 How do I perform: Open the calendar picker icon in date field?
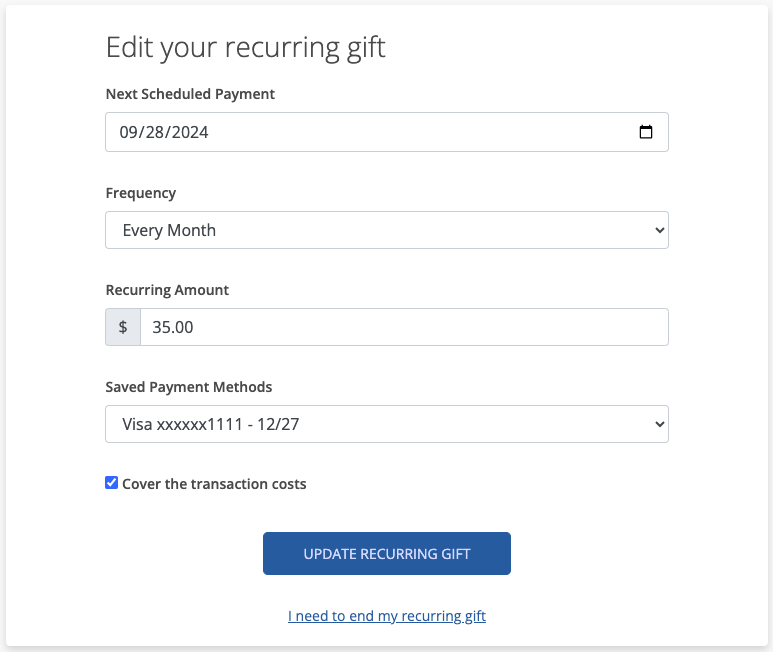point(645,132)
